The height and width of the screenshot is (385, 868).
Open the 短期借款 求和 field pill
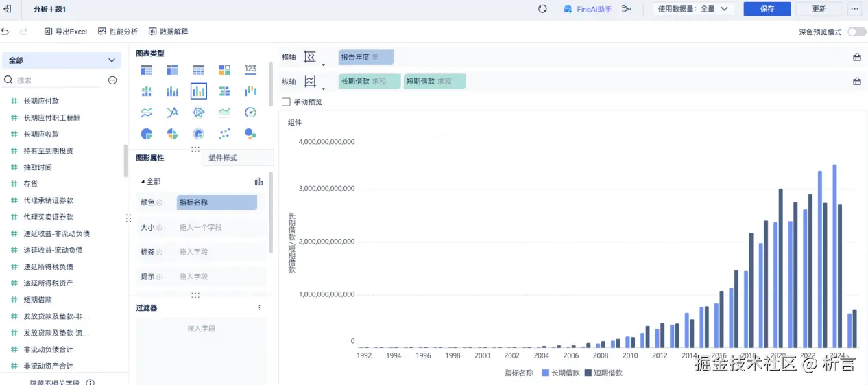(435, 82)
